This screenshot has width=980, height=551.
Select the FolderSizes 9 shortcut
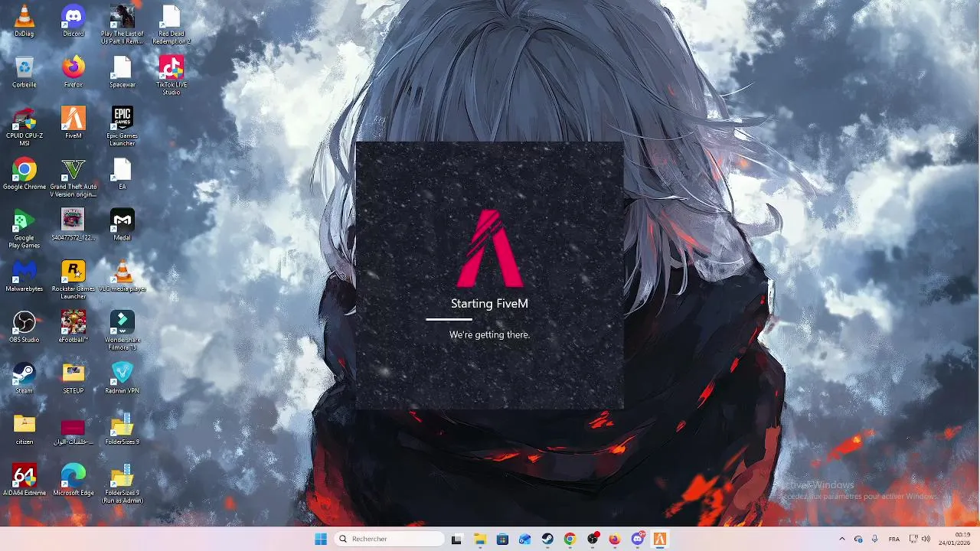pos(122,429)
